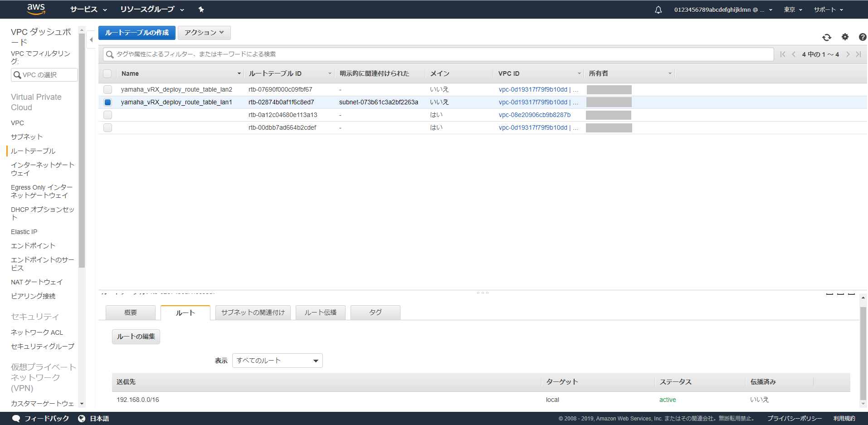This screenshot has width=868, height=425.
Task: Click the ルートテーブルの作成 button
Action: [x=137, y=33]
